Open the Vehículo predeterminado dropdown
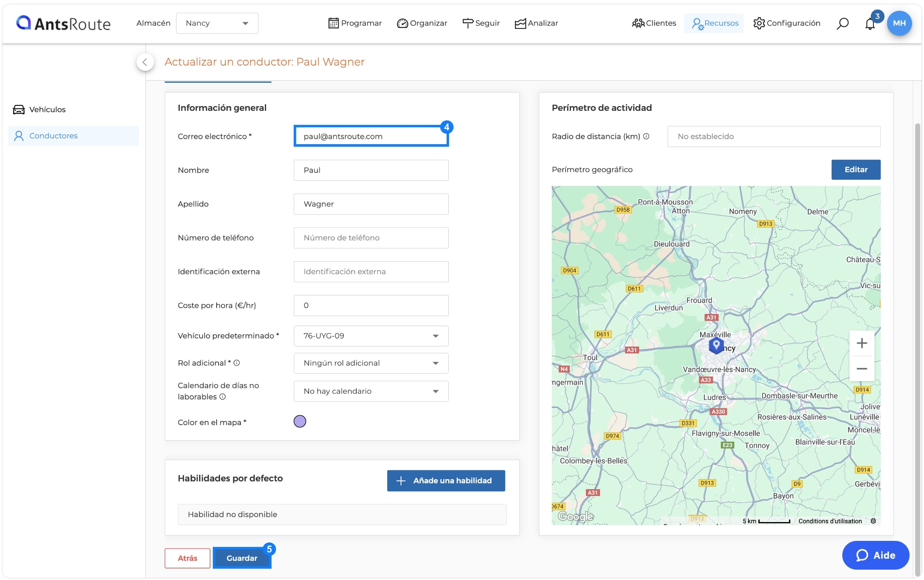924x580 pixels. click(x=371, y=336)
